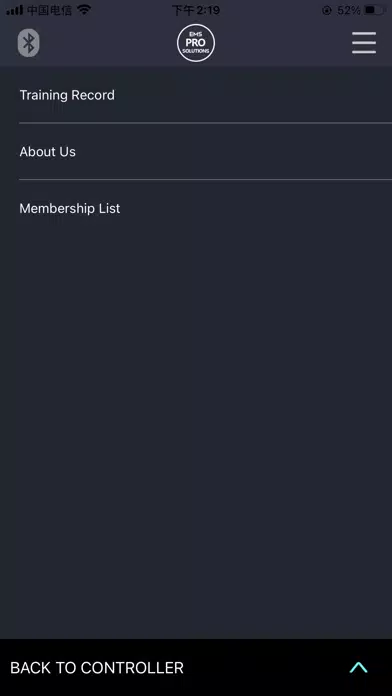Click black bottom bar beside BACK TO CONTROLLER
The image size is (392, 696).
[266, 668]
